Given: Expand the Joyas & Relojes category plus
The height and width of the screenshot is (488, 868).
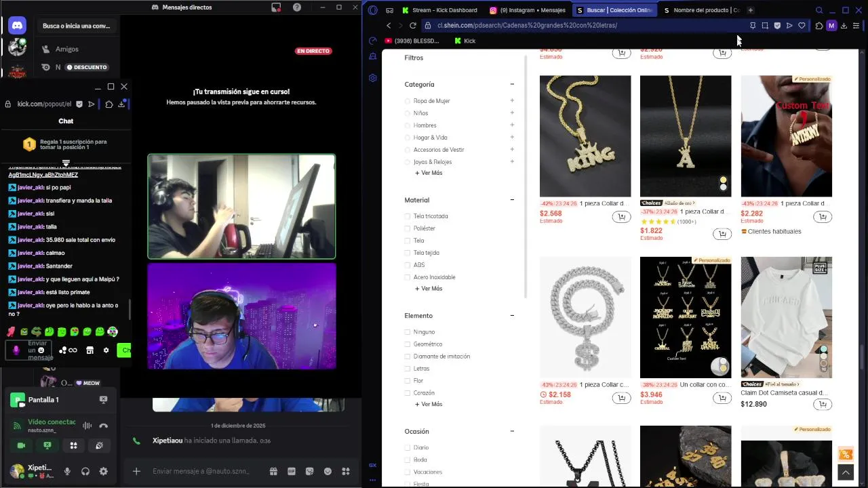Looking at the screenshot, I should 512,161.
